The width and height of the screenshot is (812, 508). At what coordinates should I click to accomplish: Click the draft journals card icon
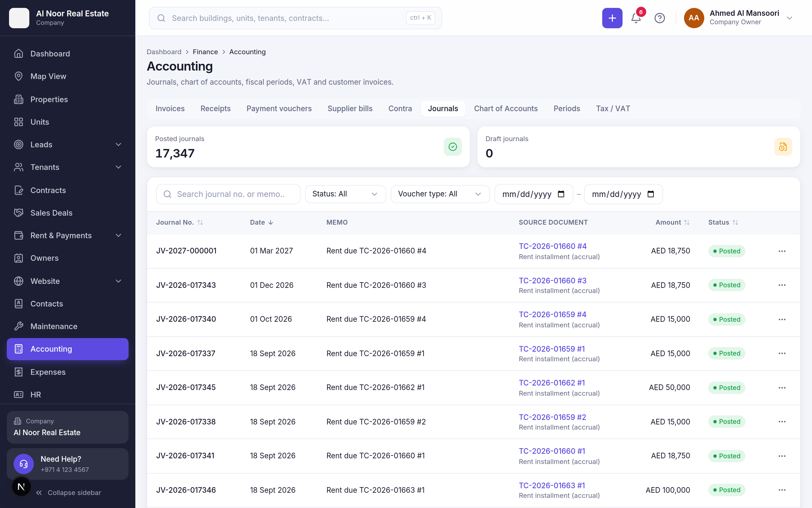[783, 147]
